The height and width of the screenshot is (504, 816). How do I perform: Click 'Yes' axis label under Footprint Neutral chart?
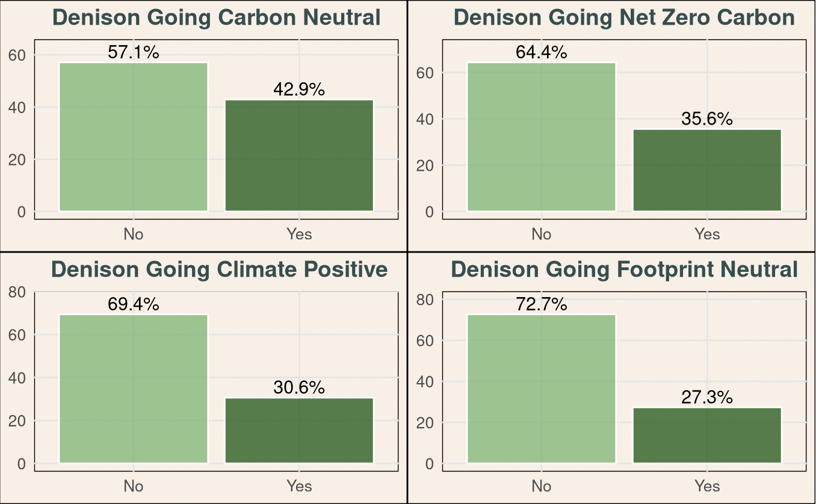tap(707, 486)
